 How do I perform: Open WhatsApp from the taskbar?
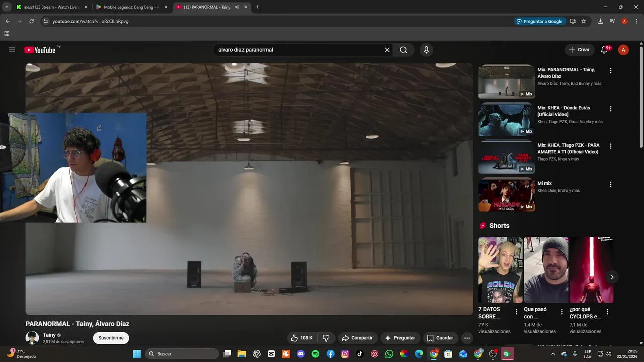(x=389, y=354)
